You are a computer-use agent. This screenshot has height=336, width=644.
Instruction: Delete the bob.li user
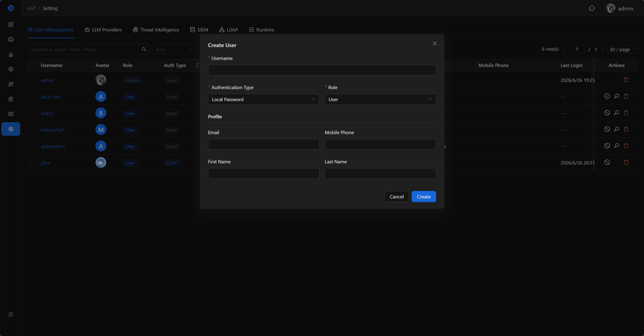626,113
